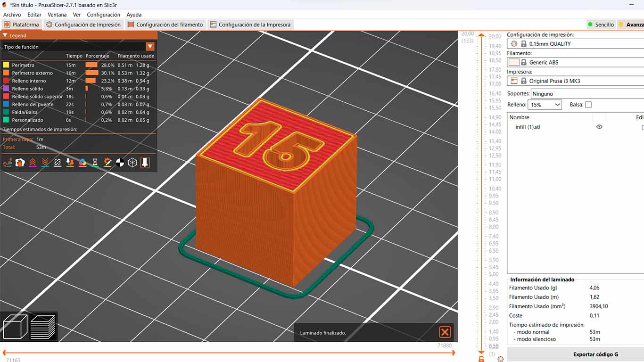The image size is (644, 362).
Task: Click lock icon next to 0.15mm QUALITY
Action: 523,44
